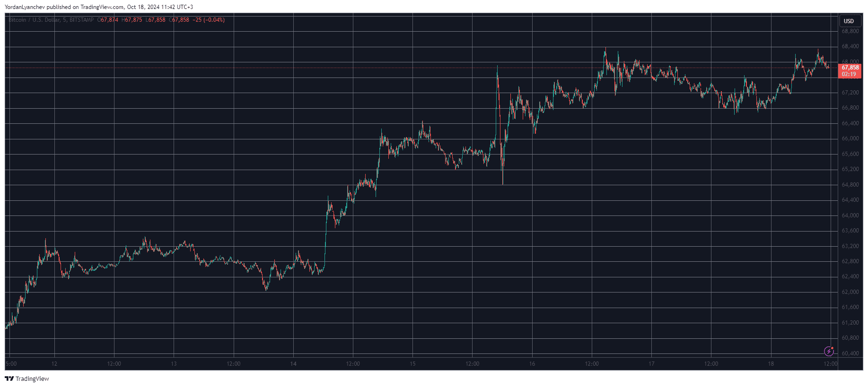Select date label 14 on time axis
Screen dimensions: 868x387
(293, 364)
